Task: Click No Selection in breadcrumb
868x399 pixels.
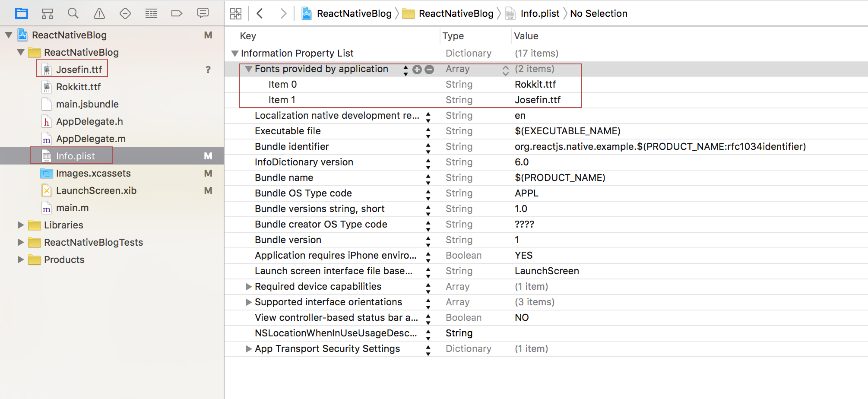Action: [x=599, y=13]
